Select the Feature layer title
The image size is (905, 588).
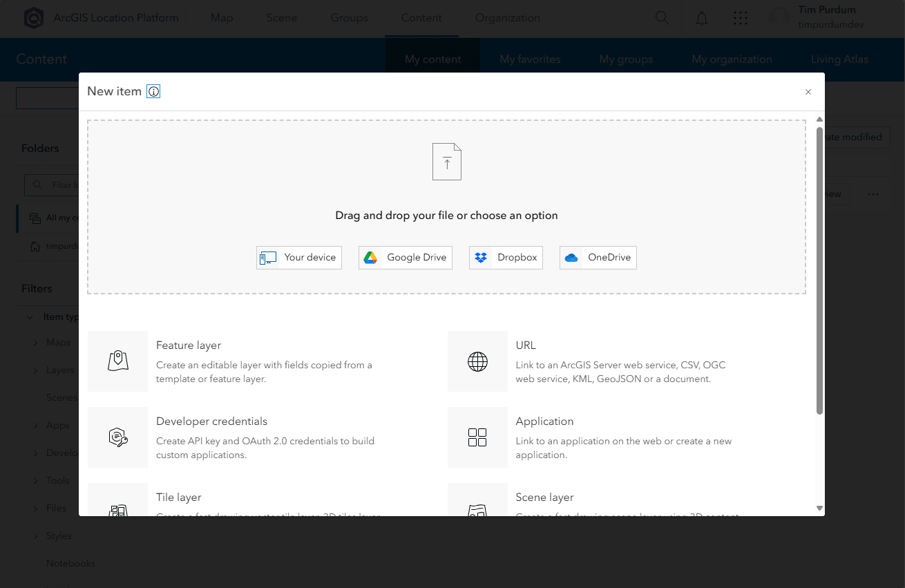point(189,345)
